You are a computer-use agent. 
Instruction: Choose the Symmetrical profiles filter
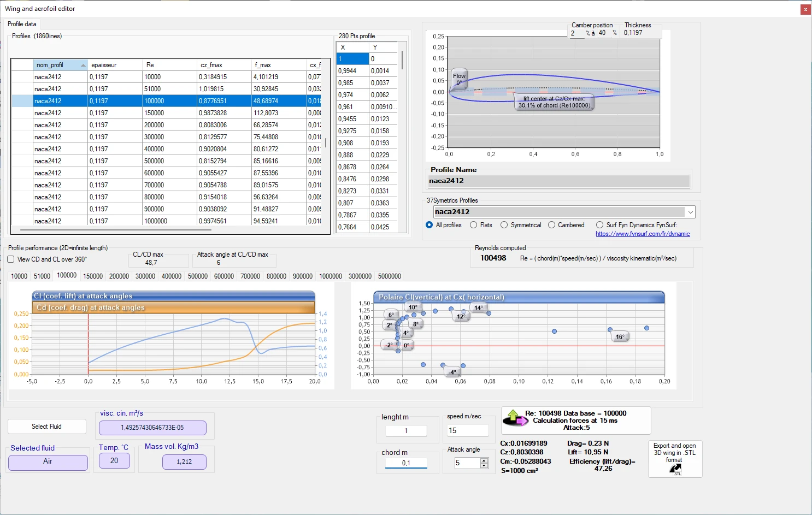point(504,225)
